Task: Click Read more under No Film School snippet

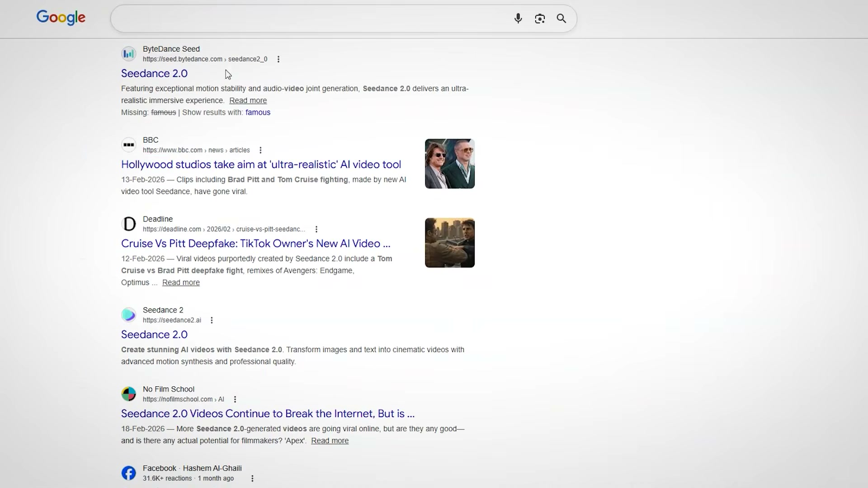Action: point(330,441)
